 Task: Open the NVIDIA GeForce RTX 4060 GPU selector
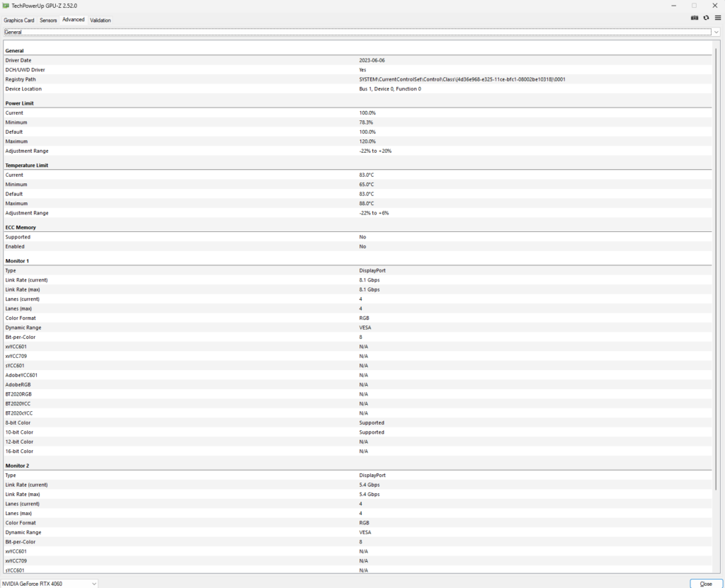click(x=49, y=583)
